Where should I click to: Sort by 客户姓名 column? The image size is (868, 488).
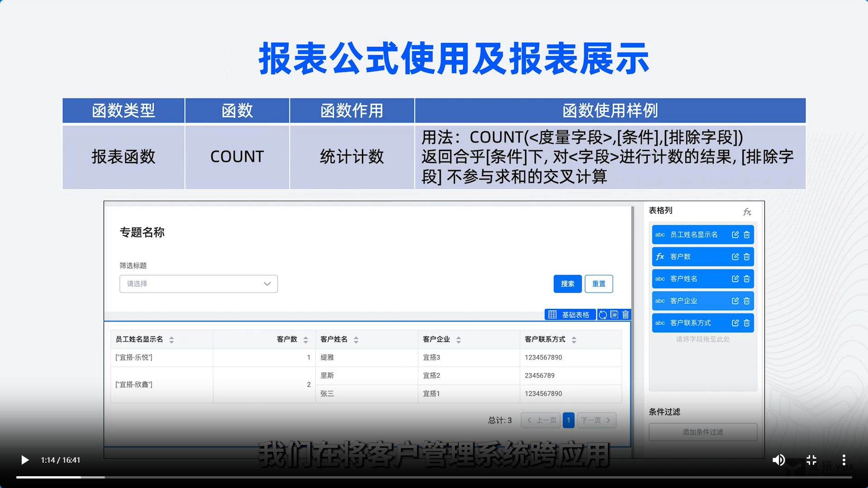[356, 340]
